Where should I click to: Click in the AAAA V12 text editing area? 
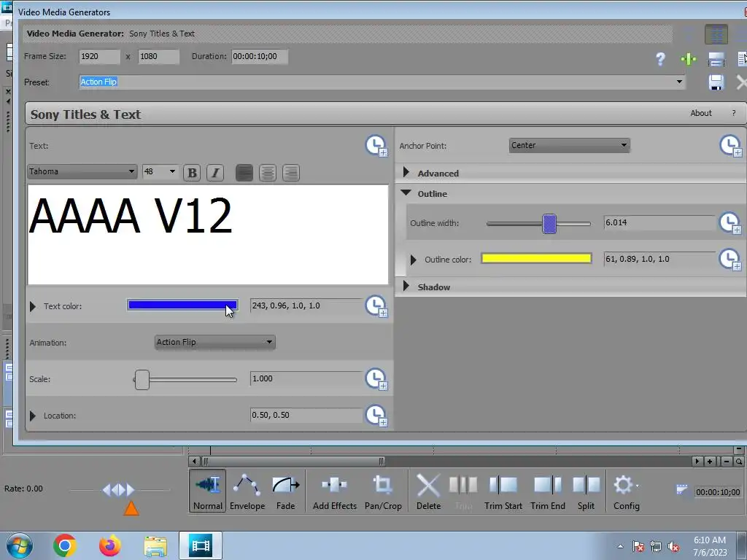click(208, 235)
